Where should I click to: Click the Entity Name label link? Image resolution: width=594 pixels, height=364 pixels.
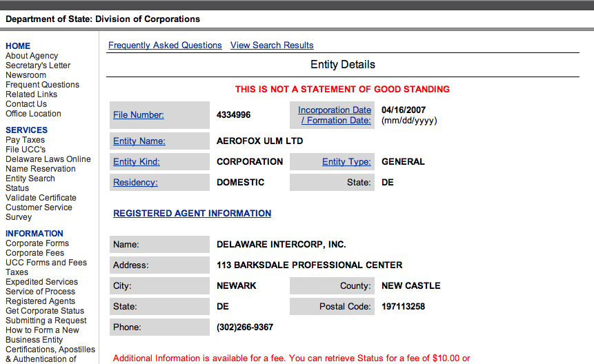pos(139,141)
